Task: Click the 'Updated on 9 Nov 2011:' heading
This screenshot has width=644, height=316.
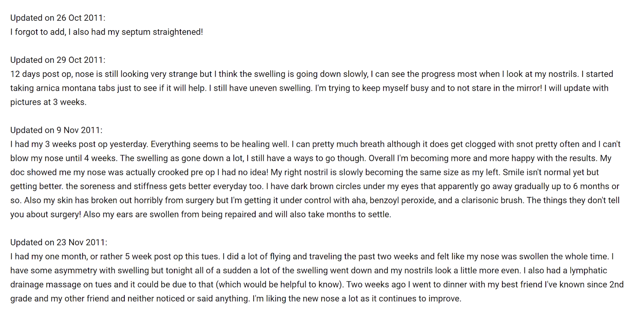Action: (x=56, y=130)
